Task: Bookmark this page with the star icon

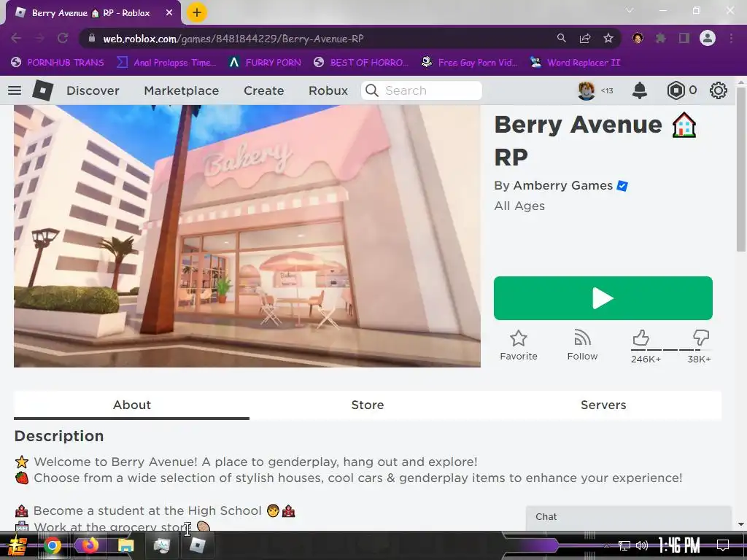Action: point(608,38)
